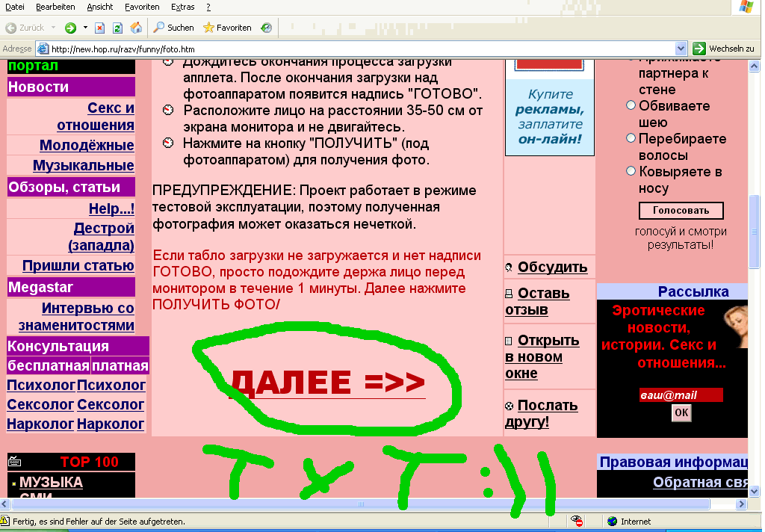Click the paid Сексолог consultation link
Image resolution: width=765 pixels, height=532 pixels.
111,405
